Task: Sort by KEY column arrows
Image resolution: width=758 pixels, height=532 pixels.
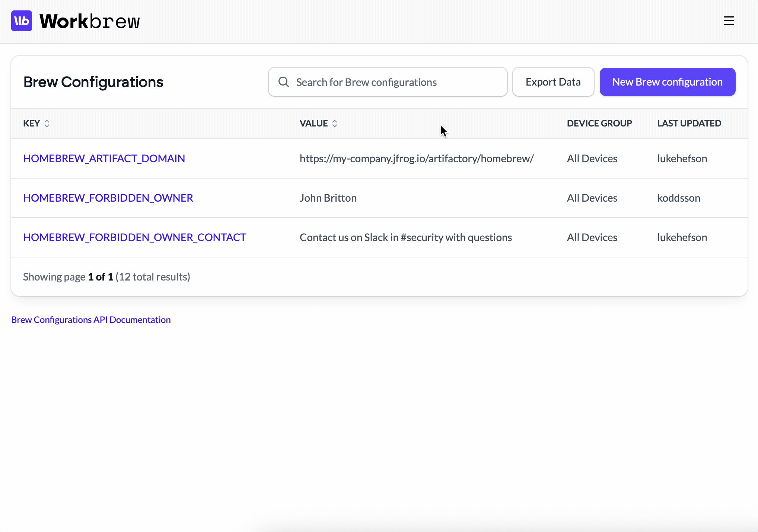Action: click(47, 124)
